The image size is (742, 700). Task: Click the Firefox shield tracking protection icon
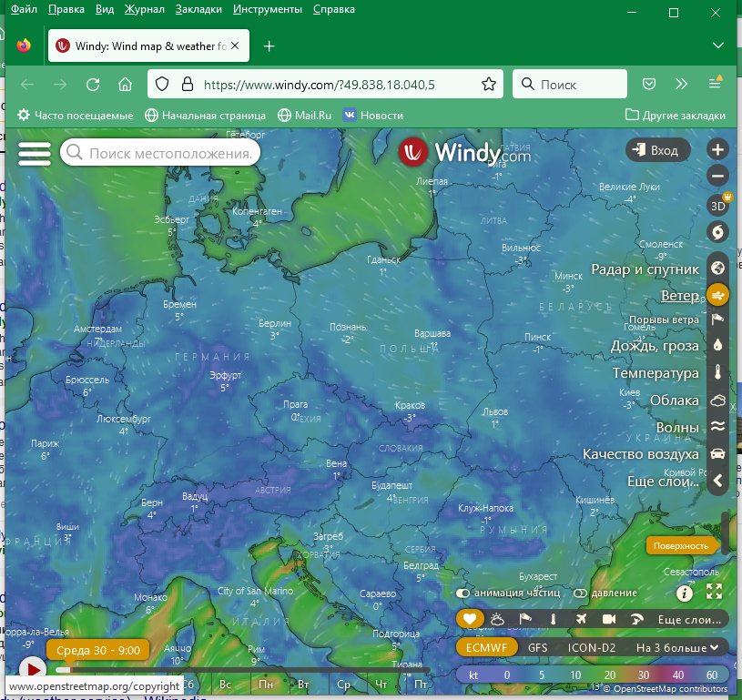click(x=162, y=85)
